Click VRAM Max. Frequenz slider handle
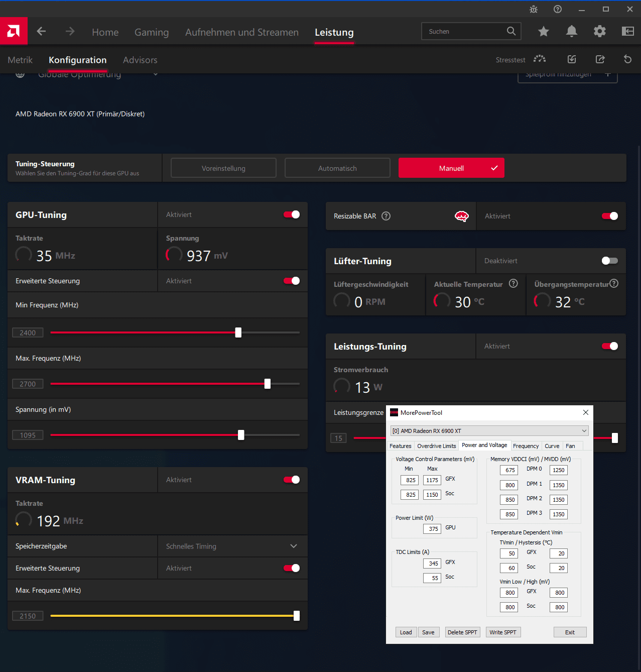 click(297, 616)
